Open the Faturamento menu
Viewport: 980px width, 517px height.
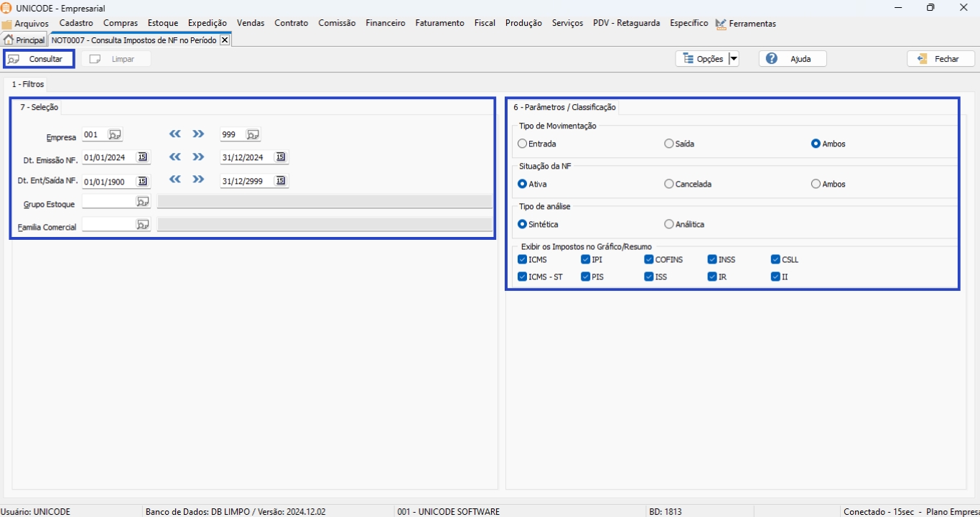click(439, 23)
